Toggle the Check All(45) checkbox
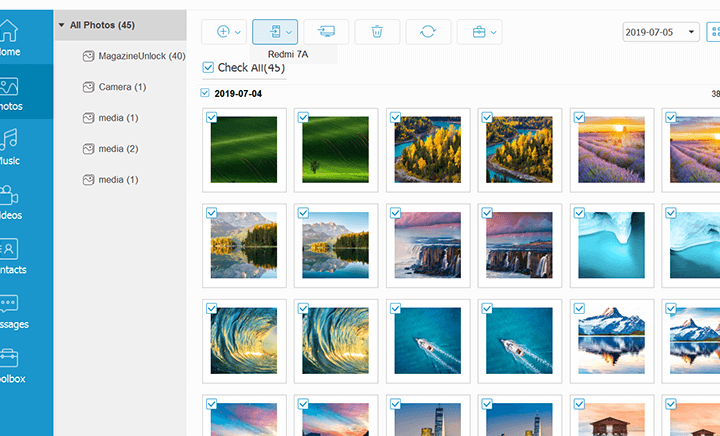This screenshot has width=720, height=436. [x=208, y=68]
